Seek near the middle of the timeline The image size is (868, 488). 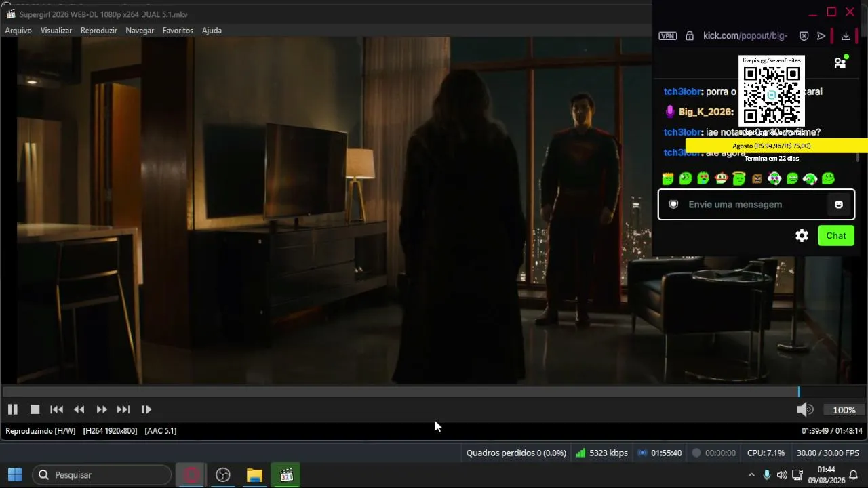(434, 392)
